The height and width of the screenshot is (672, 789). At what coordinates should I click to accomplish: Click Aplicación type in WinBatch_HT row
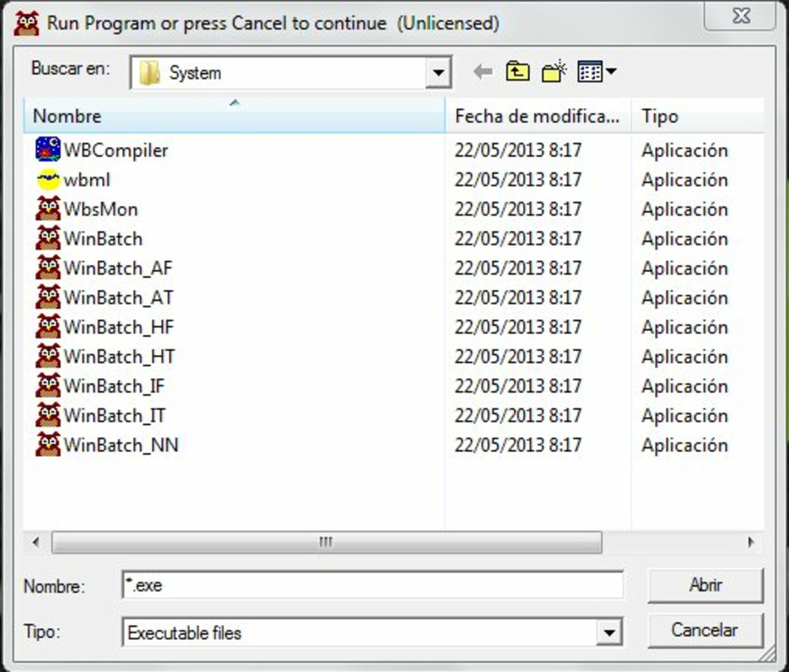684,356
